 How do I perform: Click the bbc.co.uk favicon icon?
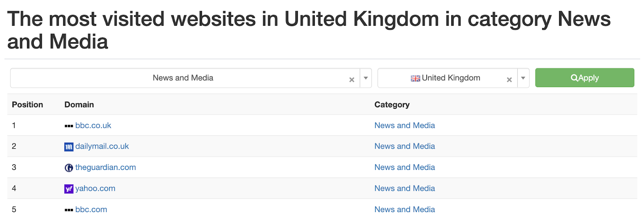pos(69,126)
